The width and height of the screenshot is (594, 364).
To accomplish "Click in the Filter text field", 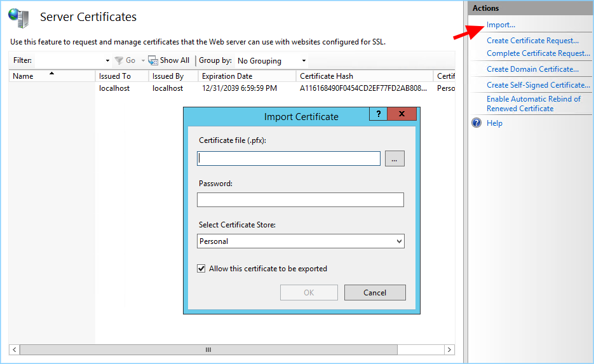I will tap(69, 60).
